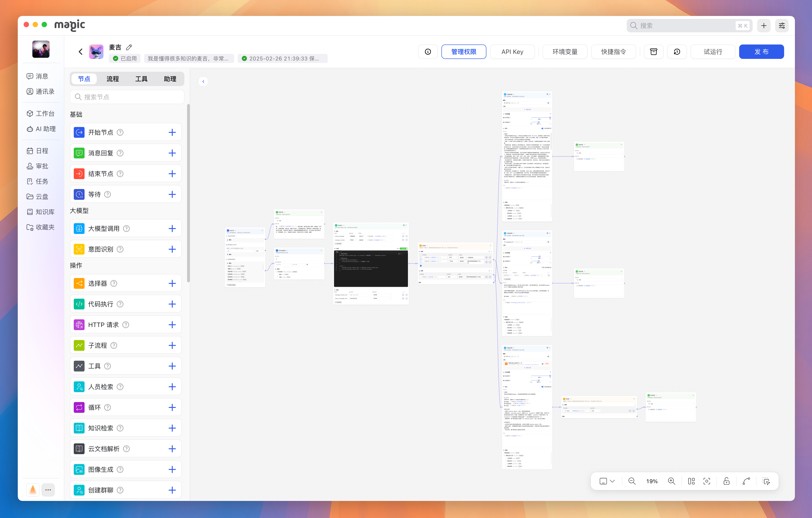Click the red 结束节点 icon
This screenshot has height=518, width=812.
tap(79, 173)
